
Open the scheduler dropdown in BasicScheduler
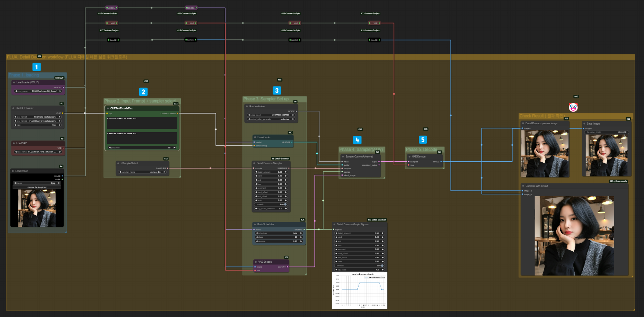[279, 233]
